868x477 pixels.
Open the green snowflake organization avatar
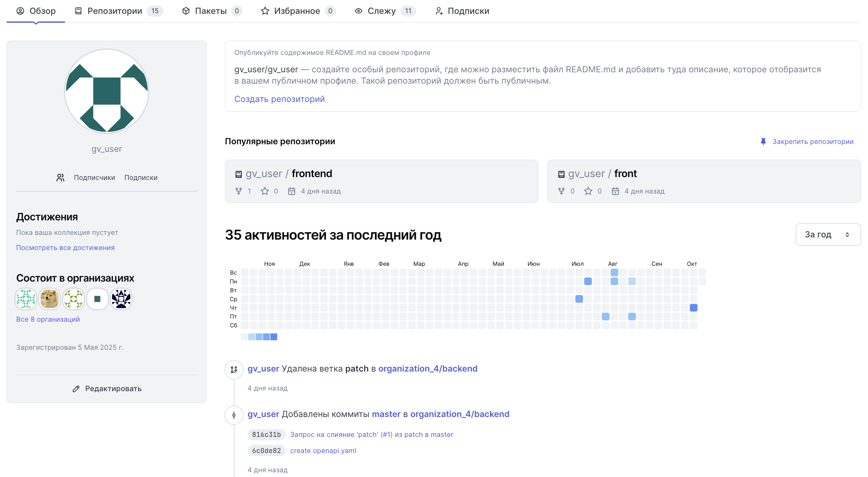click(x=26, y=299)
